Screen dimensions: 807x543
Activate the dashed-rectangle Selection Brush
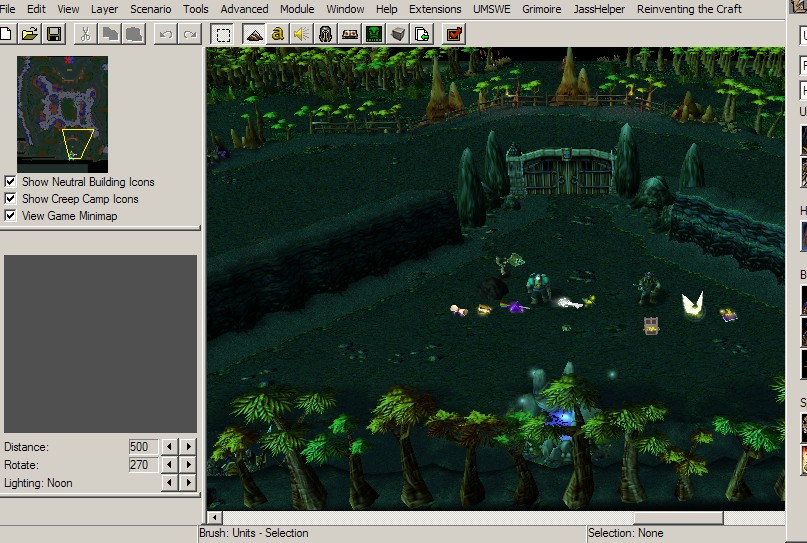tap(223, 34)
